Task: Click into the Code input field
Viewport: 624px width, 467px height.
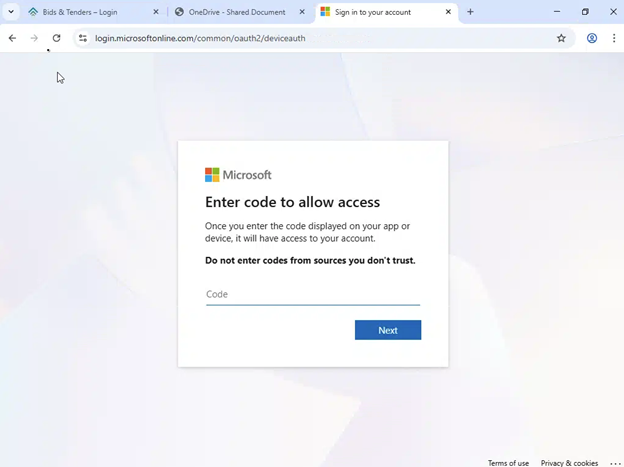Action: coord(313,295)
